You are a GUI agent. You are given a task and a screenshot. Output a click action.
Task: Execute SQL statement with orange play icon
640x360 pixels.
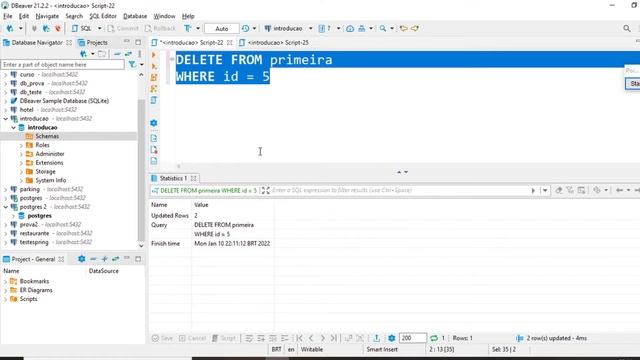tap(154, 55)
